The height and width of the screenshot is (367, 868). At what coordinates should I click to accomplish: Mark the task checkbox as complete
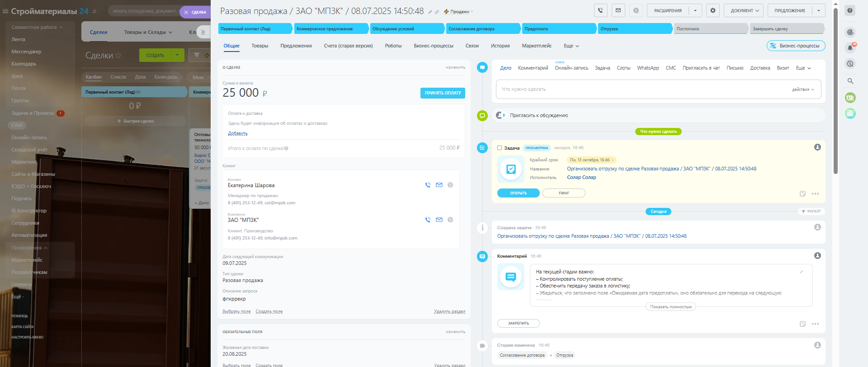click(500, 148)
